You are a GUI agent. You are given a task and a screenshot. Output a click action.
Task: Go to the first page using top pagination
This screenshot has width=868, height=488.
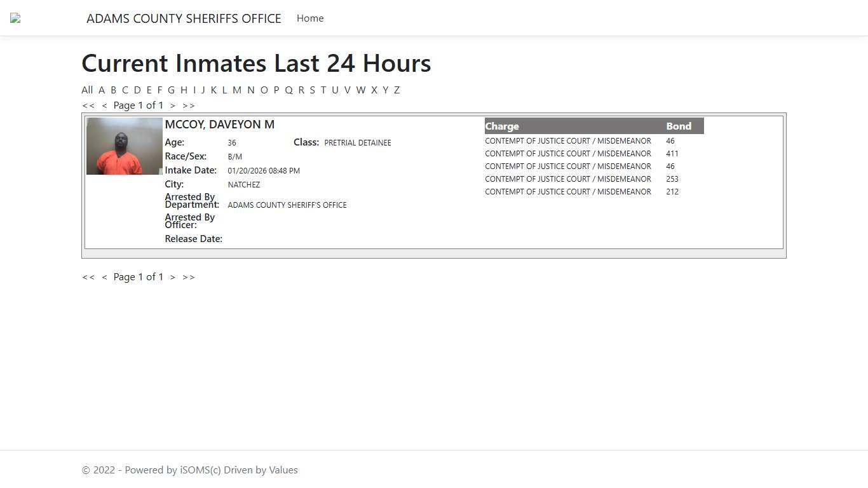pos(88,105)
